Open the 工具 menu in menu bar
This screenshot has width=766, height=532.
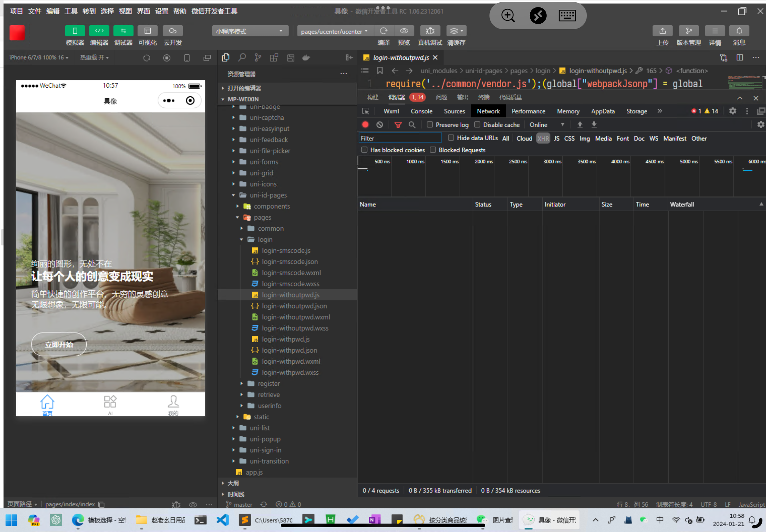(x=71, y=11)
